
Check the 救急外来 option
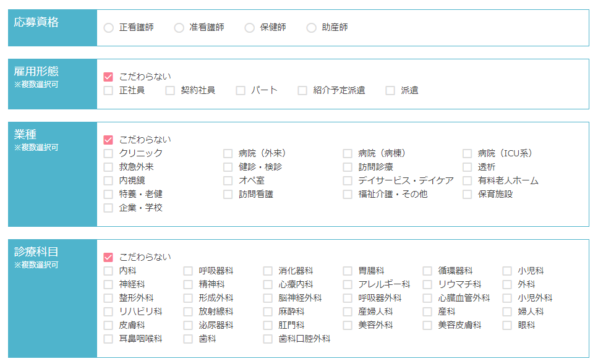108,167
